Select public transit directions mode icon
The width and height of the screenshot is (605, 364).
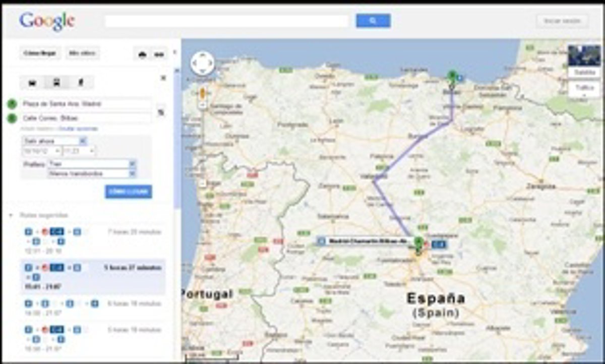57,82
